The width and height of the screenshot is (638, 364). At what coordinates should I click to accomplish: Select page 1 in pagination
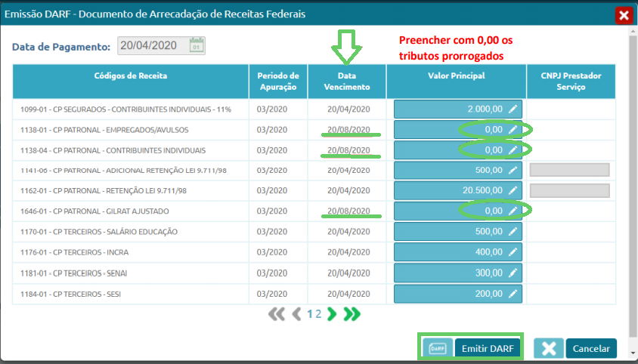[x=310, y=314]
